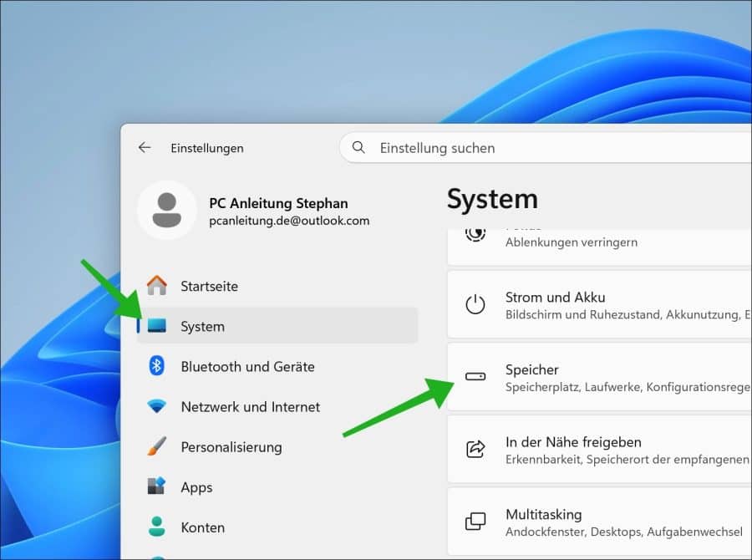Click the pcanleitung.de@outlook.com email address

point(289,221)
